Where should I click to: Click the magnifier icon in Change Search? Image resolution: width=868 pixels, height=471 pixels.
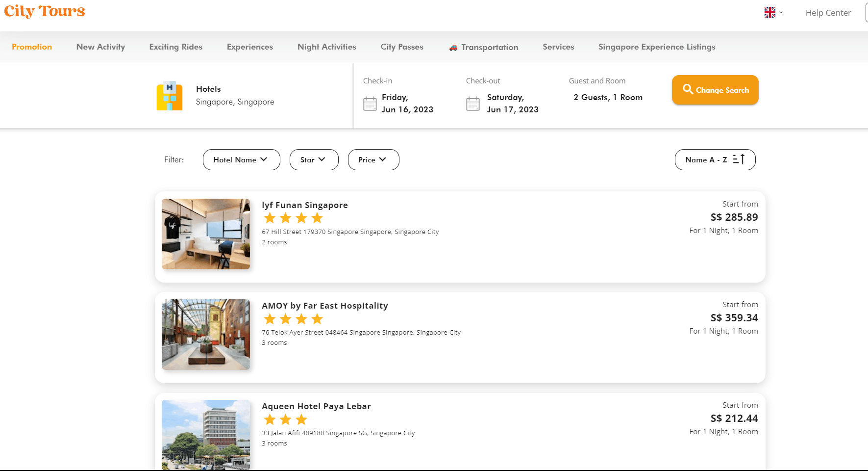coord(688,90)
